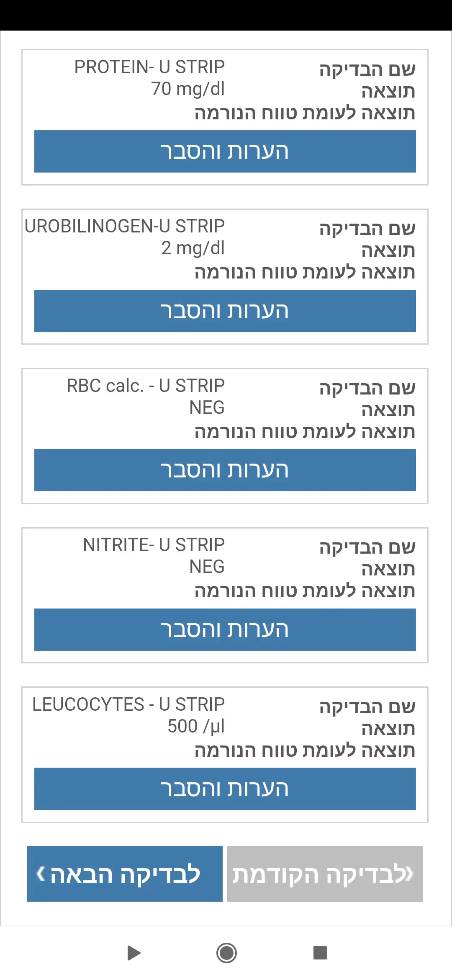Select the RBC calc. - U STRIP name
Viewport: 452px width, 980px height.
[146, 386]
